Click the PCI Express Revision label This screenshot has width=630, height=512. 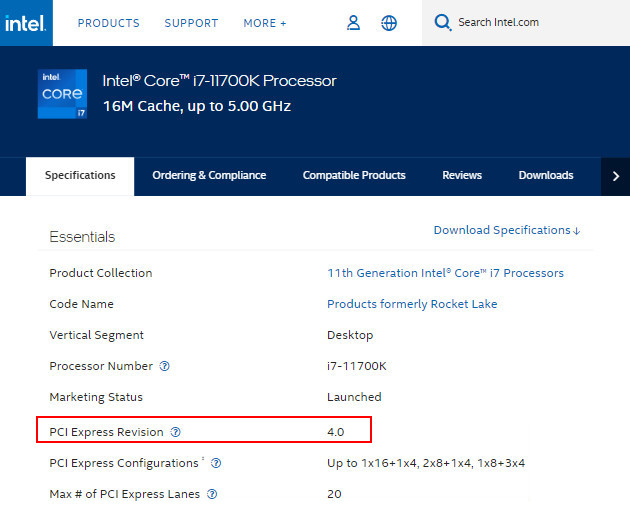[106, 432]
